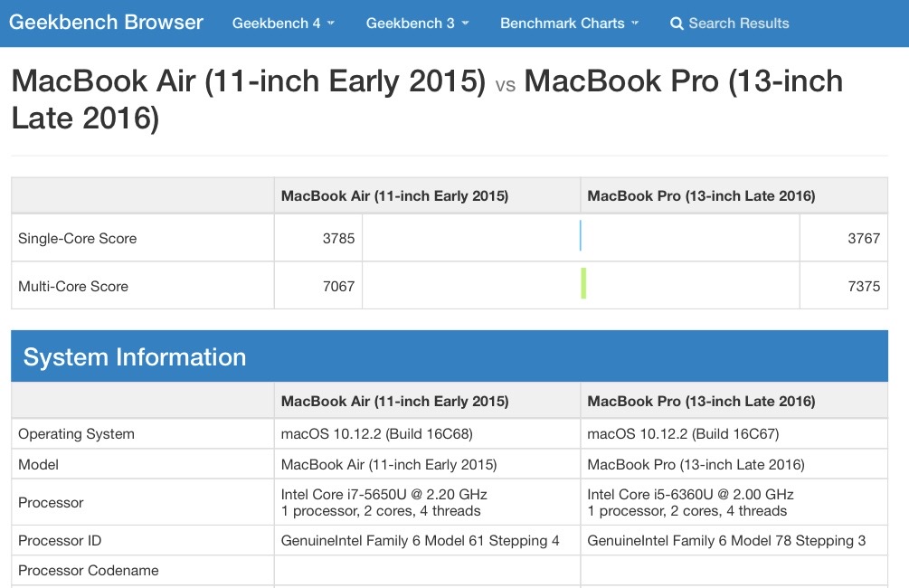Select the Processor ID row label
The image size is (909, 588).
coord(60,540)
